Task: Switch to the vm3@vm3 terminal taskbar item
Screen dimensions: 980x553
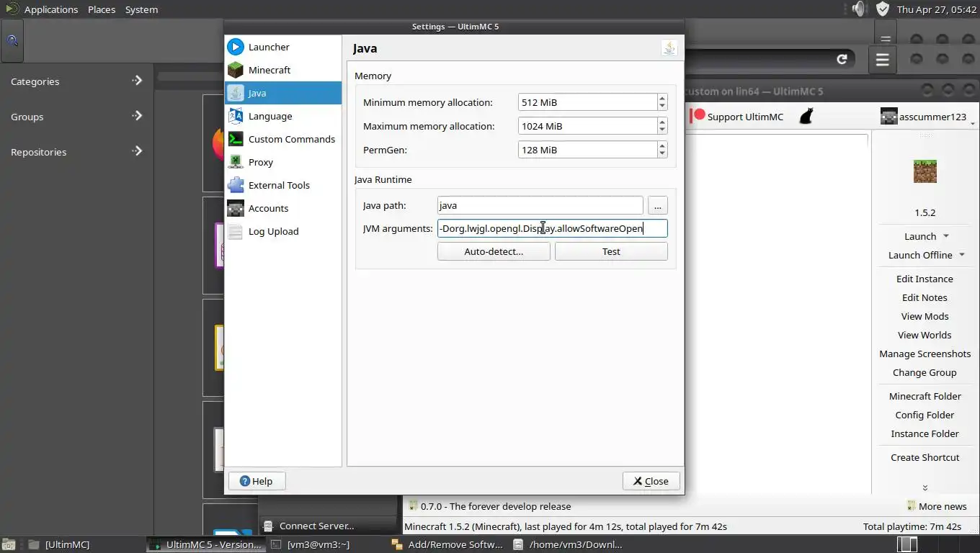Action: click(317, 544)
